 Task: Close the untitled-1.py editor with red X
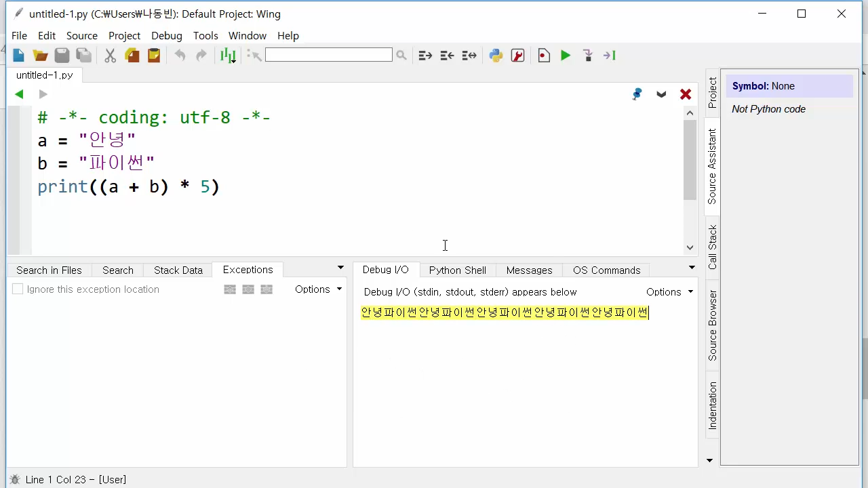(x=686, y=94)
